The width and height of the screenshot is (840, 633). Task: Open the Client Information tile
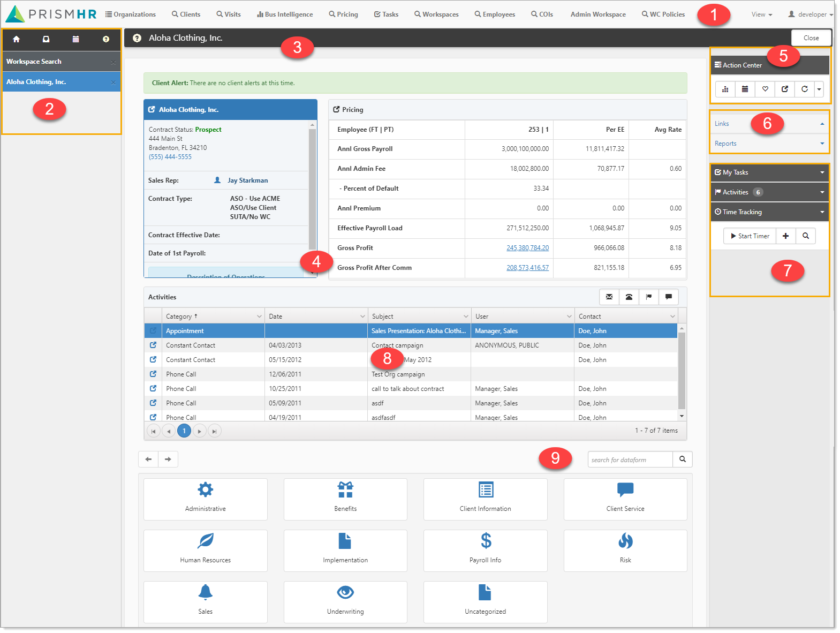(486, 499)
